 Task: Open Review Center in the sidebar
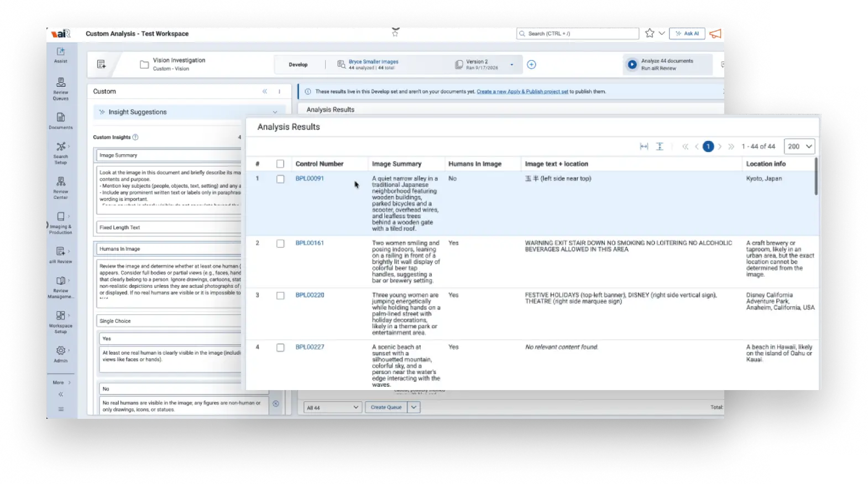point(61,187)
